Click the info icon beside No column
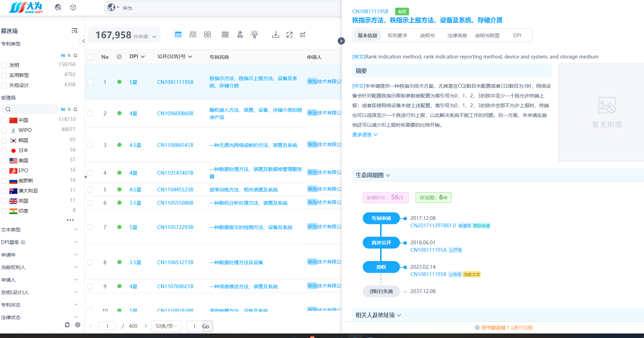The width and height of the screenshot is (644, 338). pos(119,57)
